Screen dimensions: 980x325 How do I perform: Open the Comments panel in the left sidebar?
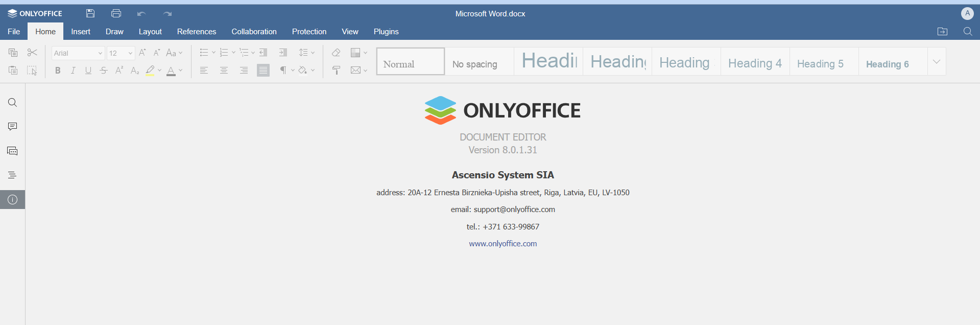pyautogui.click(x=13, y=127)
